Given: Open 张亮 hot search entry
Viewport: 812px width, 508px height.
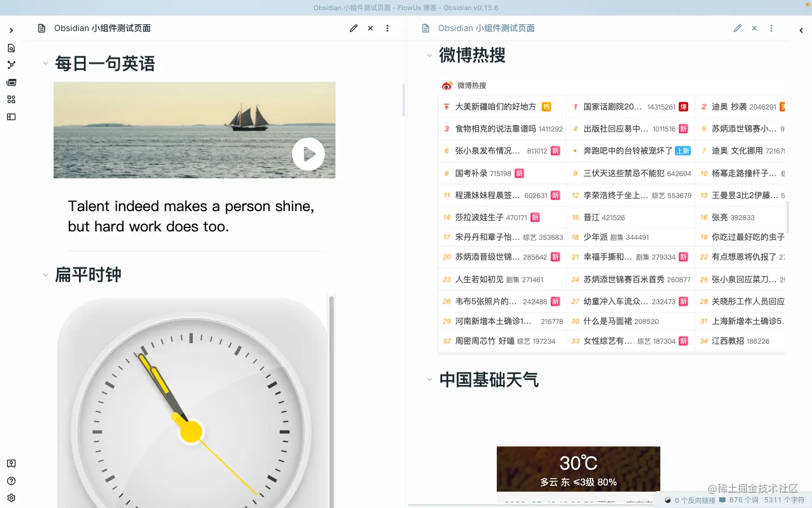Looking at the screenshot, I should click(720, 217).
